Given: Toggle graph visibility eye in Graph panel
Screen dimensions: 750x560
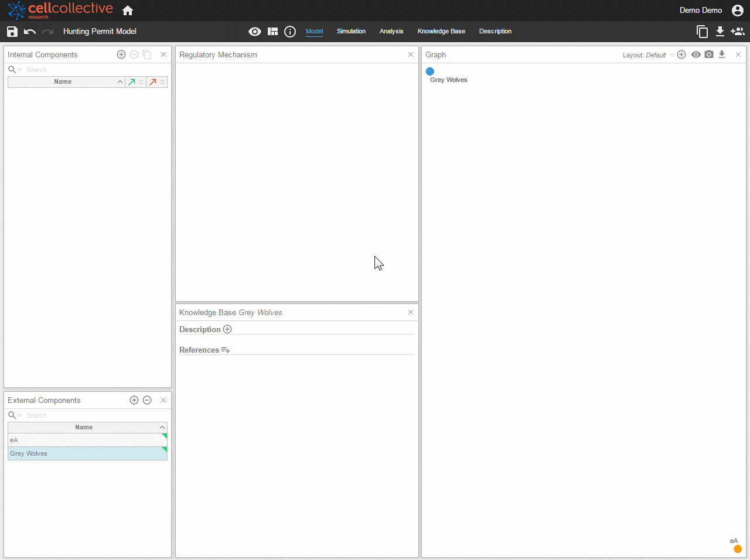Looking at the screenshot, I should point(696,54).
